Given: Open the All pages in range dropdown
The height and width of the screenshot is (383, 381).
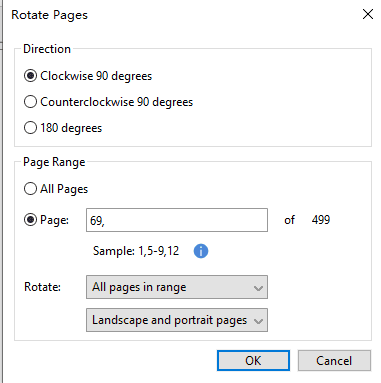Looking at the screenshot, I should 177,287.
